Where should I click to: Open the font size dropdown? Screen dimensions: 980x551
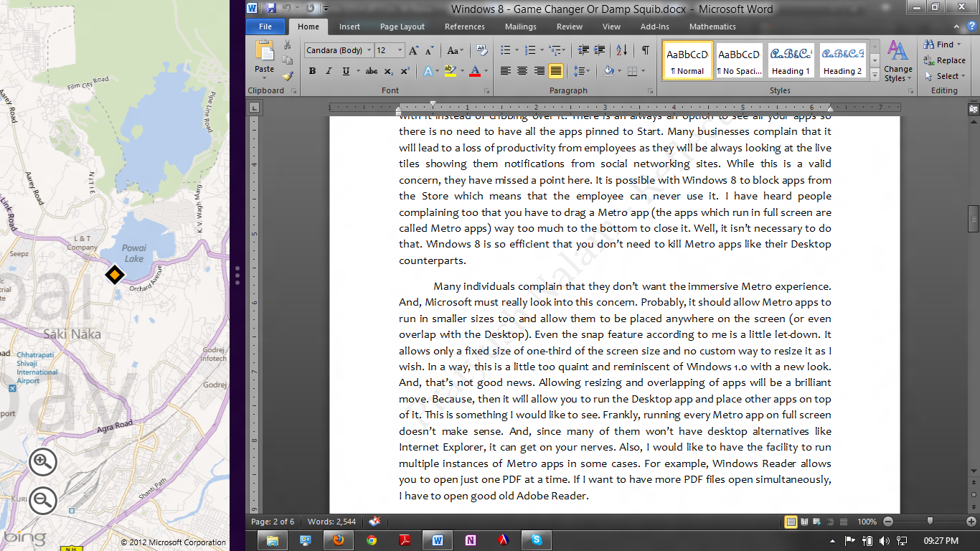[x=400, y=50]
